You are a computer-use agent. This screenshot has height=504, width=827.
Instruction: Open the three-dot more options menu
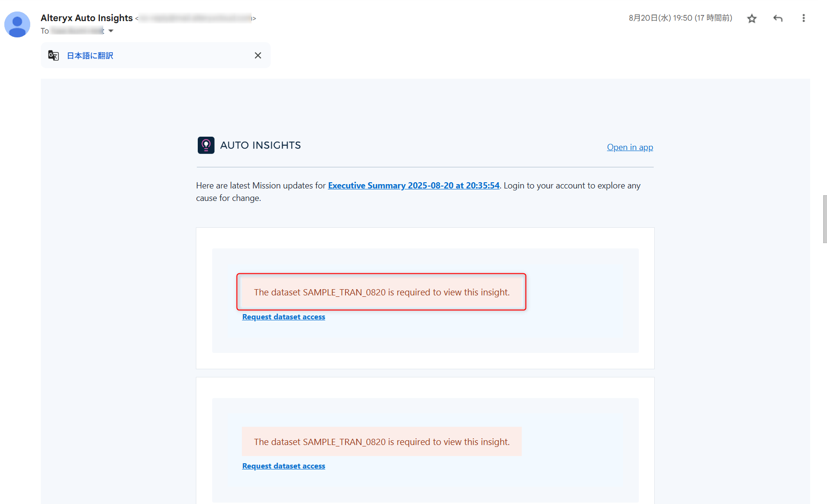coord(803,18)
